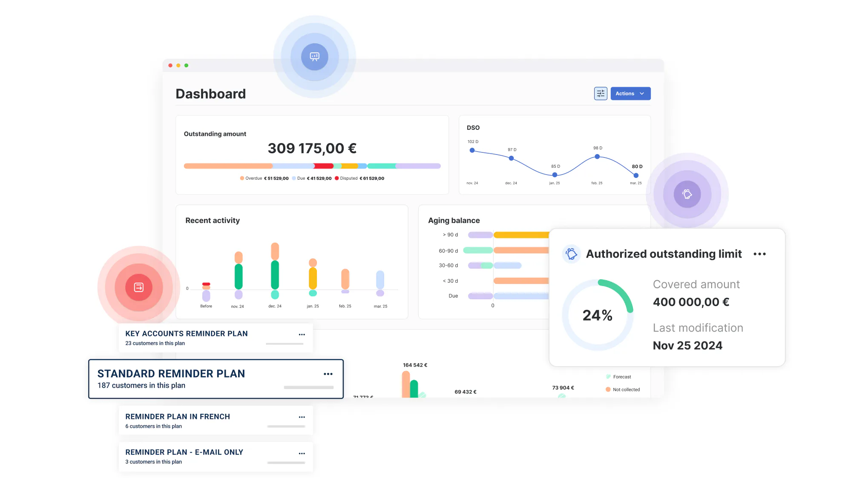Screen dimensions: 868x487
Task: Click the blue chat bubble icon at top
Action: [314, 57]
